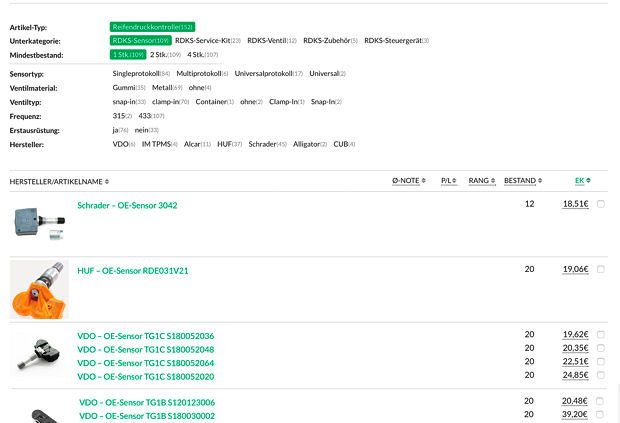Open HUF – OE-Sensor RDE031V21 product
The image size is (620, 423).
(x=133, y=271)
